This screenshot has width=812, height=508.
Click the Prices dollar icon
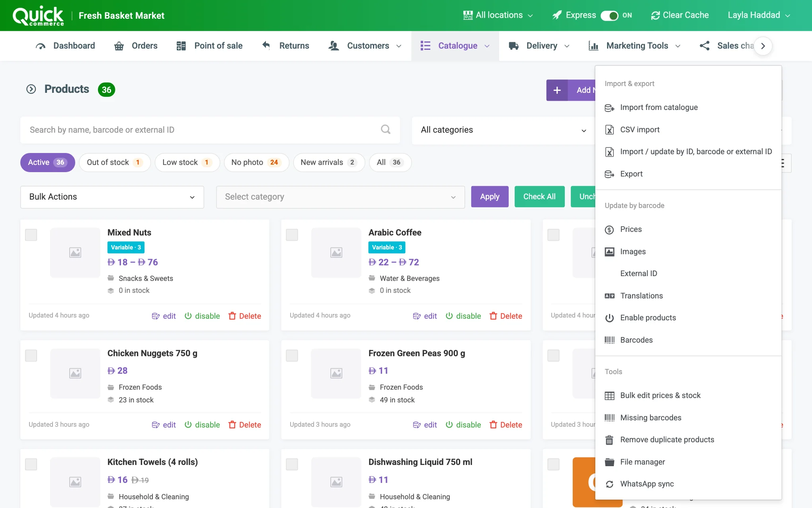coord(609,229)
